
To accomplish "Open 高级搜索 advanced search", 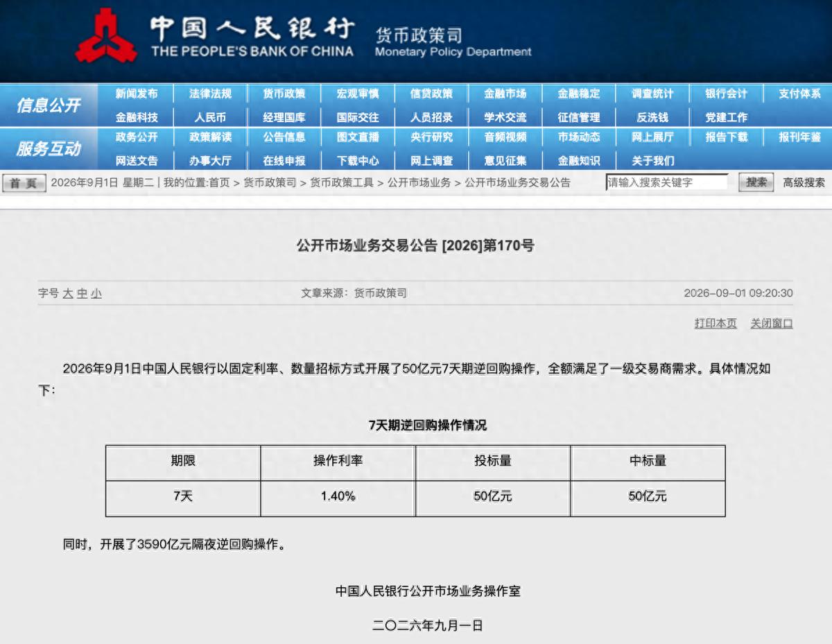I will [x=804, y=182].
